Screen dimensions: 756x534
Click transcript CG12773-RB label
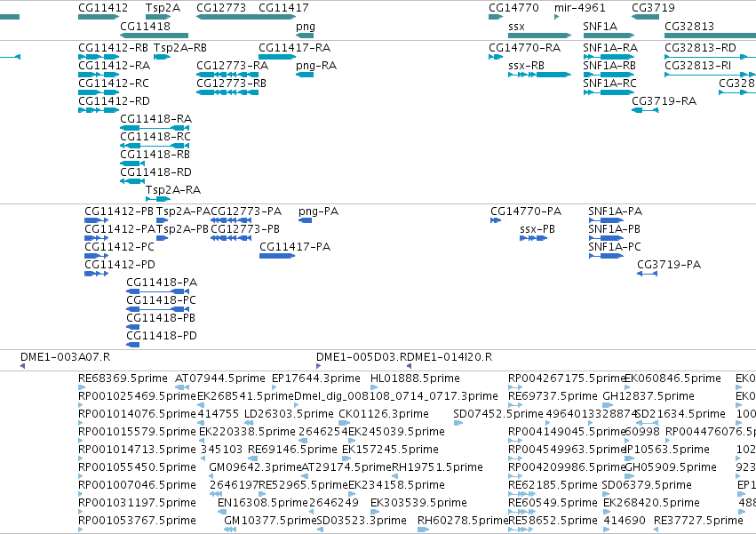tap(232, 84)
